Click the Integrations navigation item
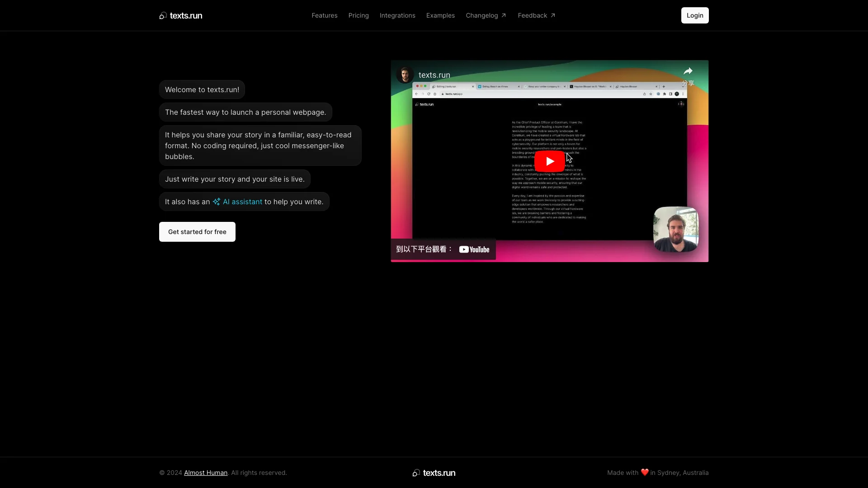Viewport: 868px width, 488px height. (x=398, y=15)
